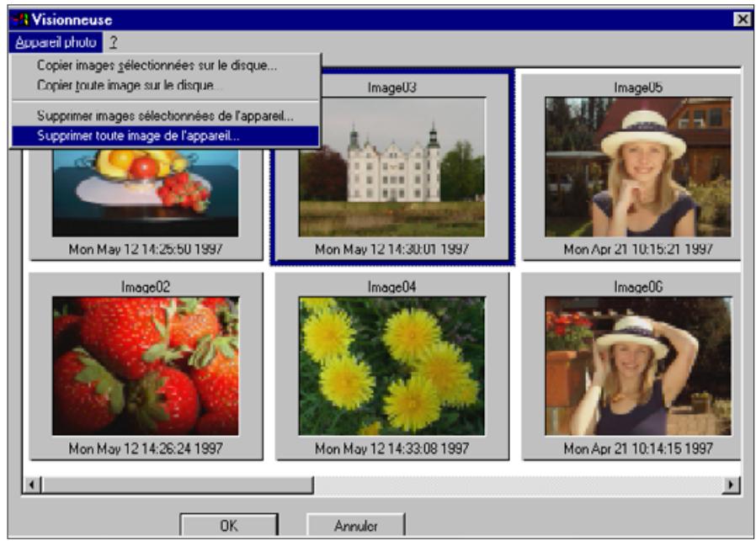
Task: Click the Visionneuse title bar app icon
Action: (x=20, y=19)
